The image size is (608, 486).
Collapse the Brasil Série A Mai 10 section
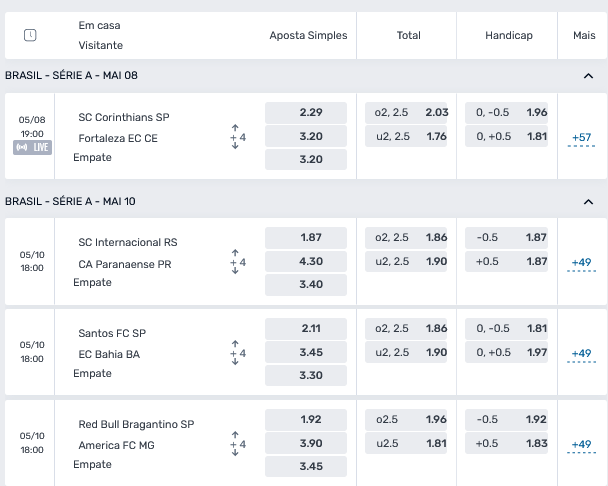point(588,202)
